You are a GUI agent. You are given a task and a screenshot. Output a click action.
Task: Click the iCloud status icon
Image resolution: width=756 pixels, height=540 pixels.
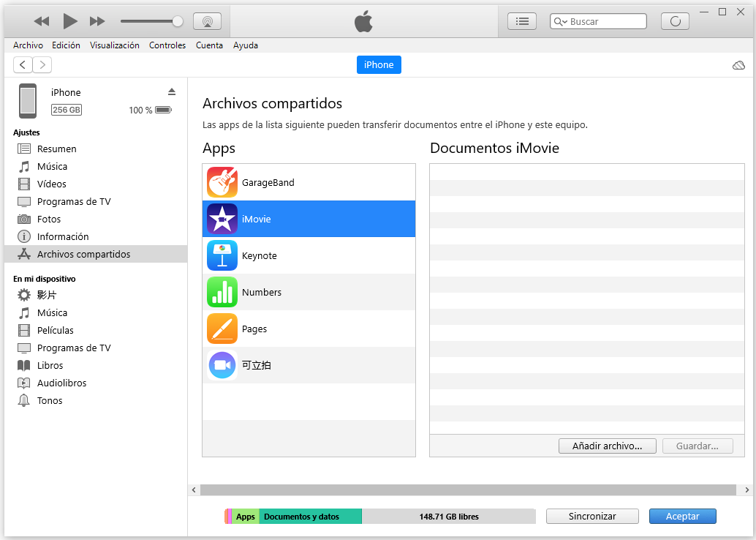tap(738, 65)
